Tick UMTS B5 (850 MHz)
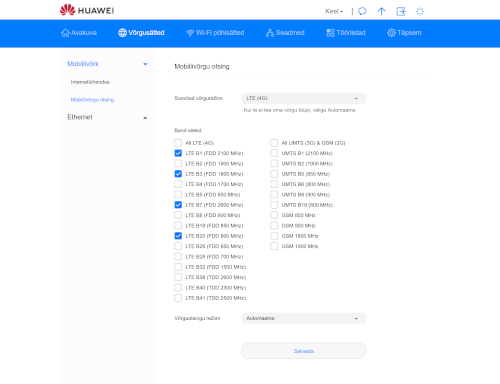 click(x=274, y=174)
